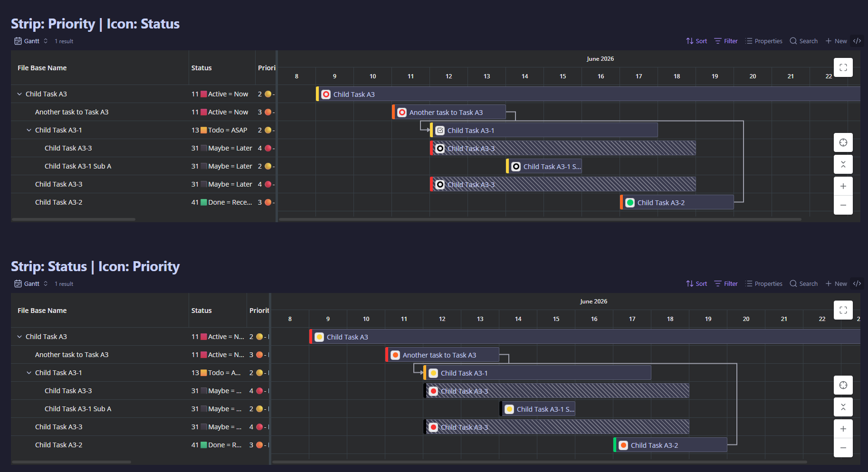Click New in the bottom view toolbar
Viewport: 868px width, 472px height.
coord(836,283)
